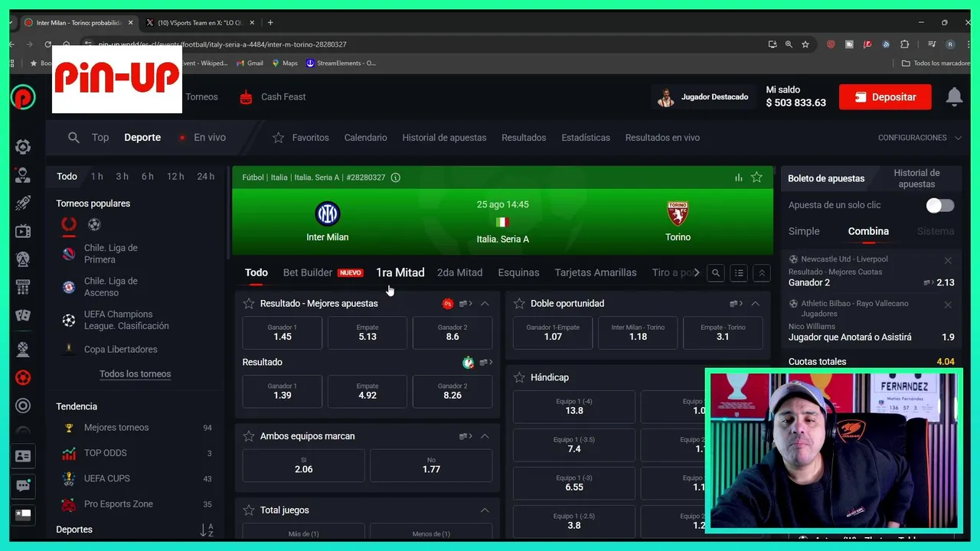This screenshot has height=551, width=980.
Task: Open the market search icon beside the tabs
Action: pyautogui.click(x=716, y=272)
